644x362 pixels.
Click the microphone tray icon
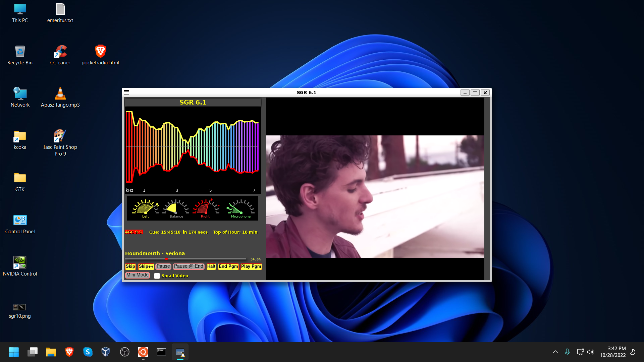tap(567, 352)
